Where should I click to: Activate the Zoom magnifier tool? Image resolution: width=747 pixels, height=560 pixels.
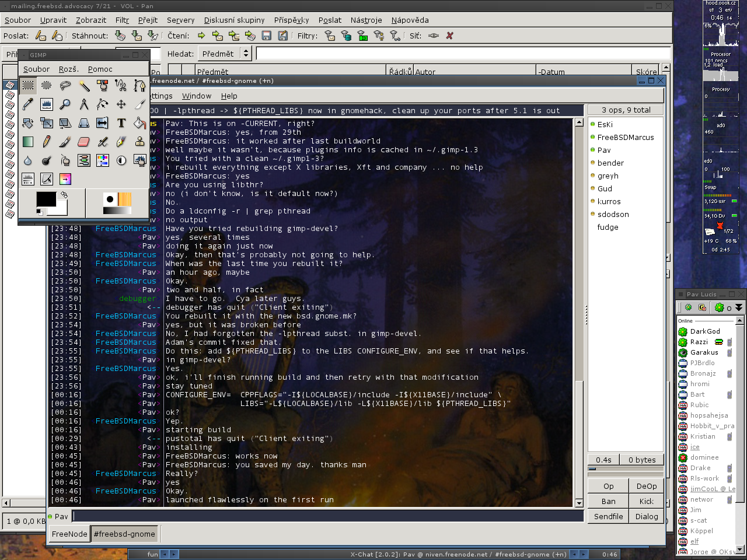(x=65, y=104)
